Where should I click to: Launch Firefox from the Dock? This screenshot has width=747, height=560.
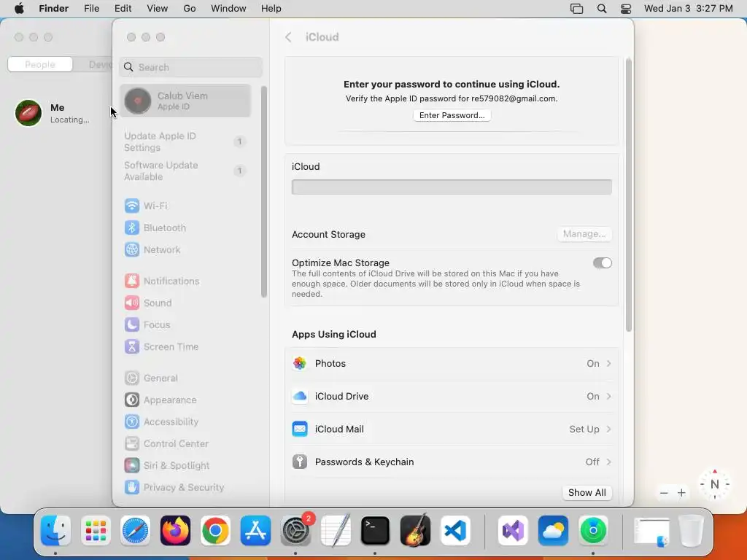coord(175,531)
